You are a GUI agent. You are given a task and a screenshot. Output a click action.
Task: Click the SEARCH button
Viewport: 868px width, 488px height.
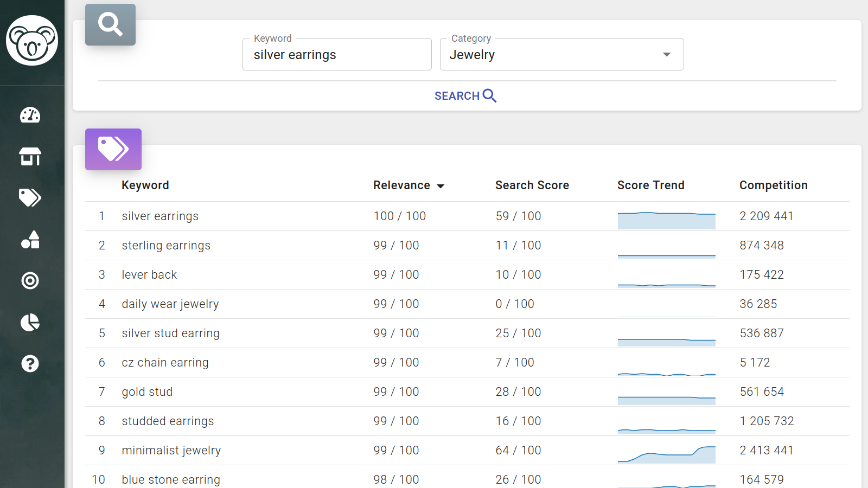click(x=465, y=96)
